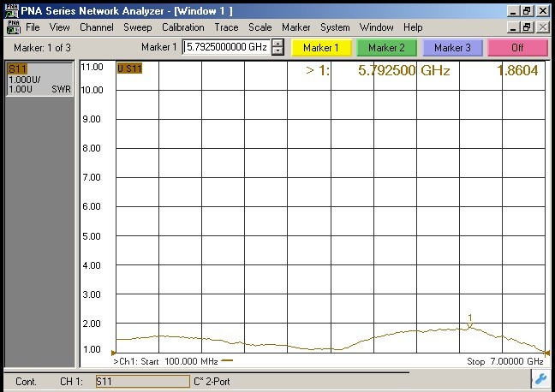Click the Stop 7.00000 GHz label
Screen dimensions: 555x392
click(505, 361)
